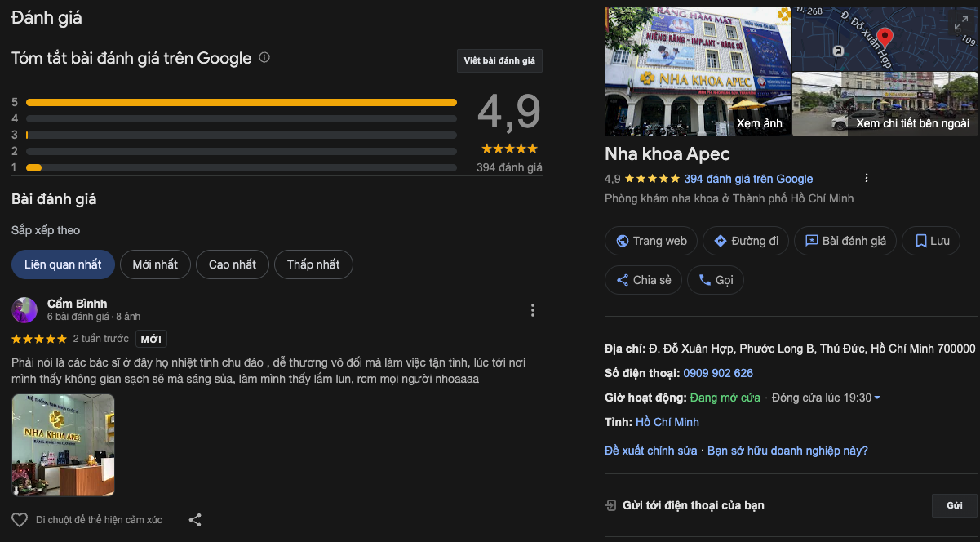Open review photo of Nha Khoa Apec reception
Screen dimensions: 980x542
(63, 445)
